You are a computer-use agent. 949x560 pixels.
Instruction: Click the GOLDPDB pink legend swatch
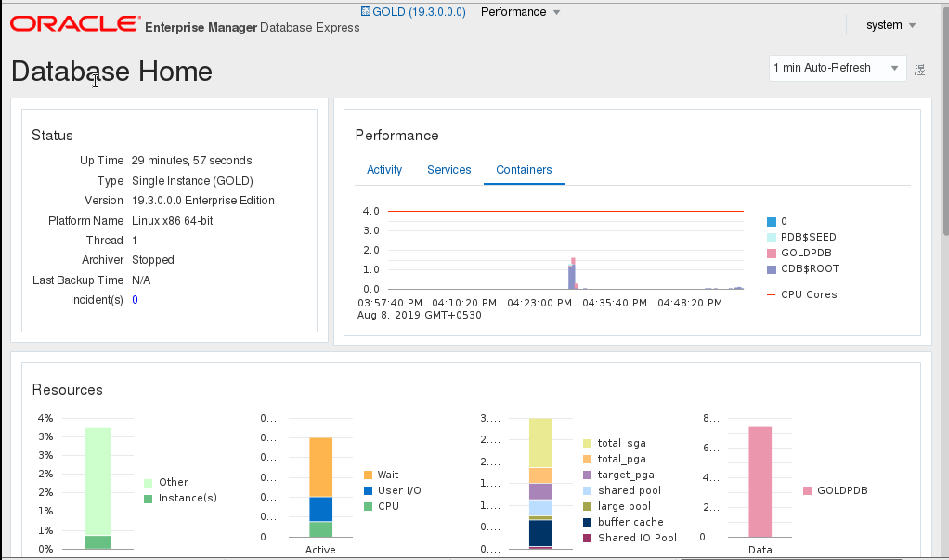point(772,254)
